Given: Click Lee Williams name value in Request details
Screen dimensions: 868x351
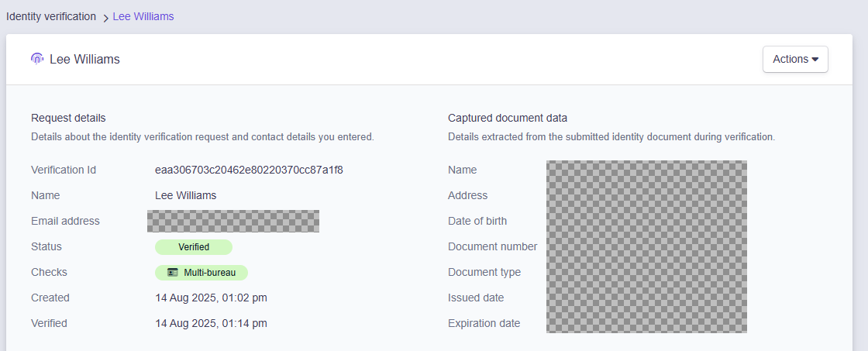Looking at the screenshot, I should [x=185, y=195].
